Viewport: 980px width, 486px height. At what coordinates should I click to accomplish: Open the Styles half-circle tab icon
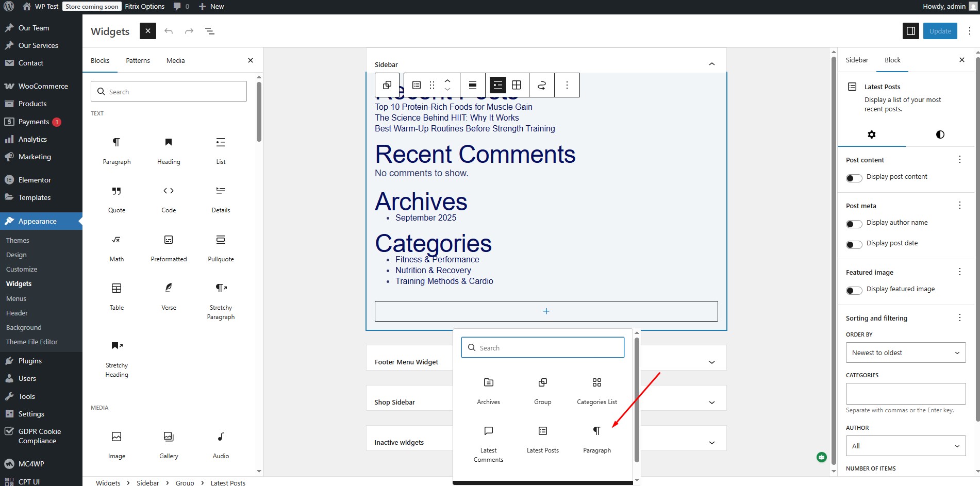[940, 135]
